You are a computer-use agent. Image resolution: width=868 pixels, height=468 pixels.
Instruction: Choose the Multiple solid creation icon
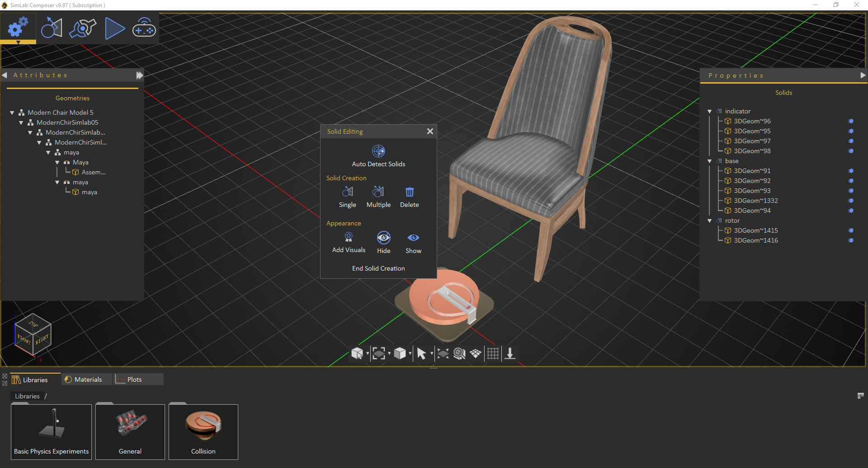coord(378,192)
